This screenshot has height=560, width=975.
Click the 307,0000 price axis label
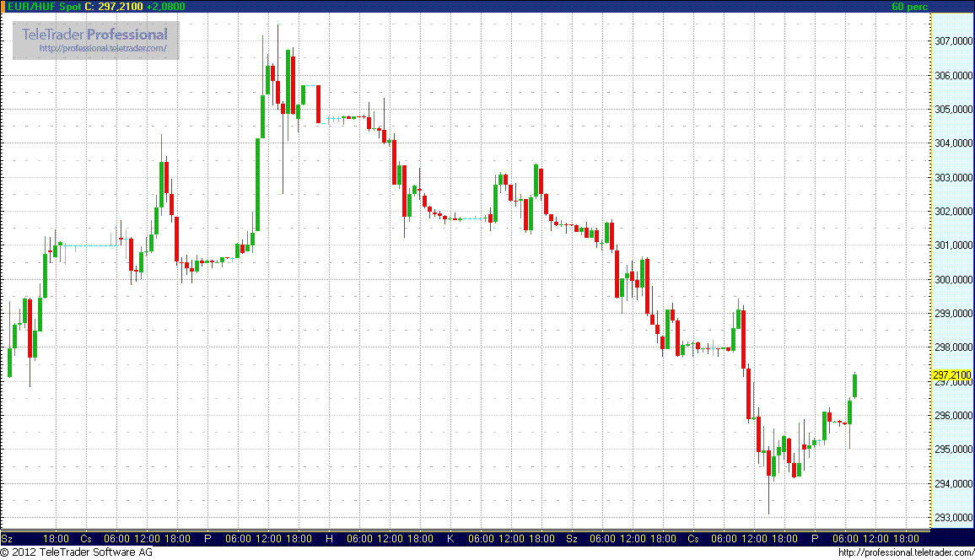coord(954,41)
